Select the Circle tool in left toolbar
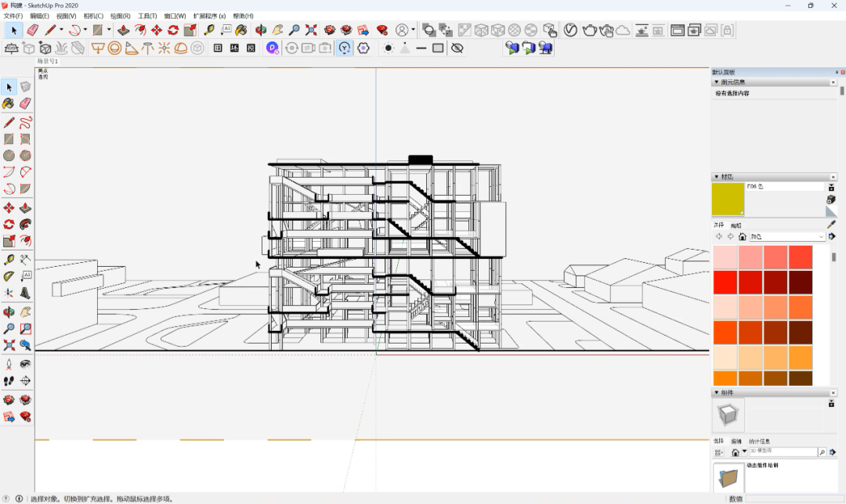846x504 pixels. click(x=9, y=155)
